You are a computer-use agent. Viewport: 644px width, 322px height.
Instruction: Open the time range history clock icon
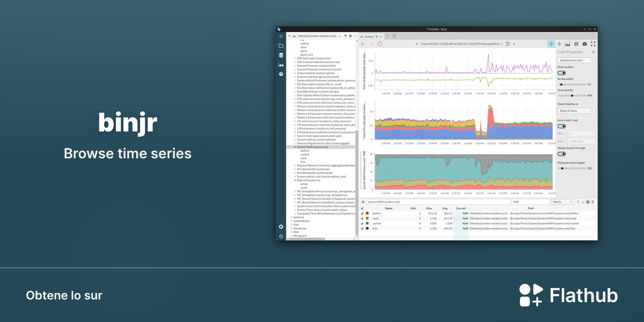click(x=507, y=43)
